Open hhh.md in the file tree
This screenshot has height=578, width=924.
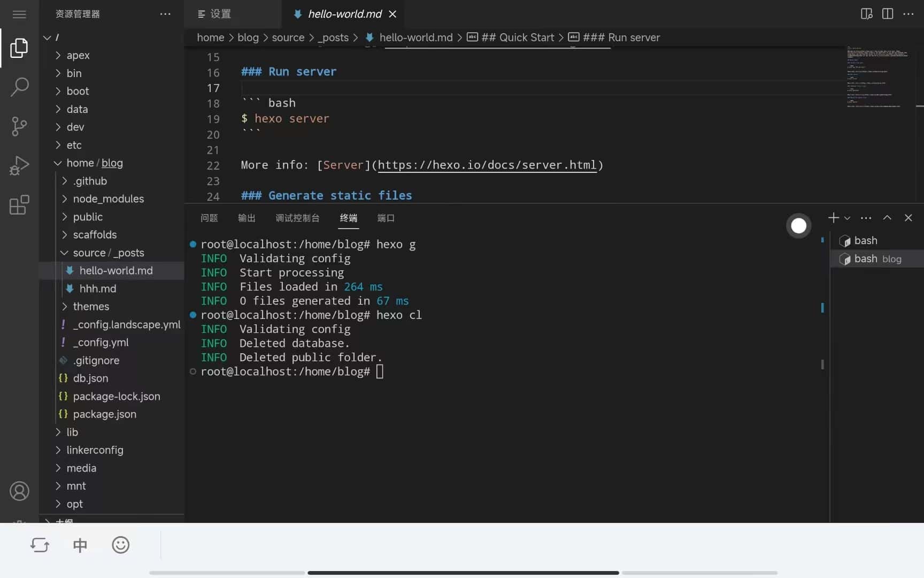pos(97,288)
